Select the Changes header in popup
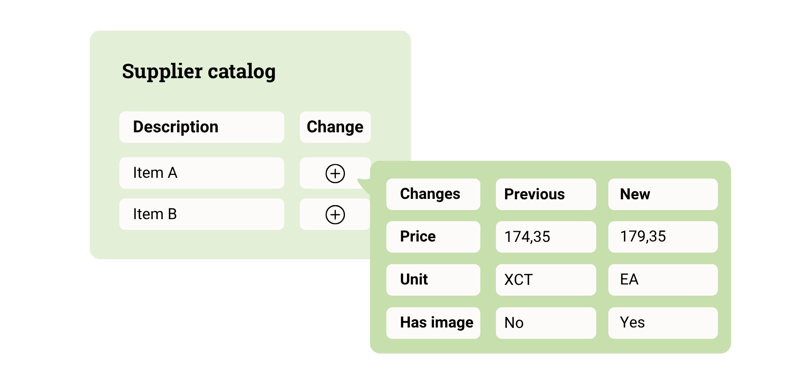 433,194
